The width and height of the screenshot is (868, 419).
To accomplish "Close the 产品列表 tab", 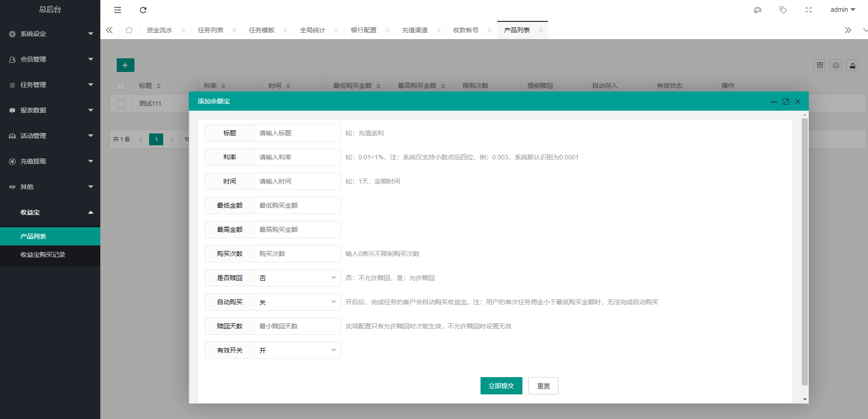I will click(x=541, y=31).
